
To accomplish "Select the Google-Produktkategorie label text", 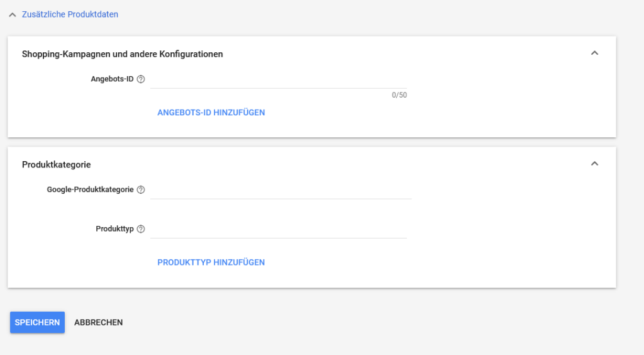I will [90, 189].
